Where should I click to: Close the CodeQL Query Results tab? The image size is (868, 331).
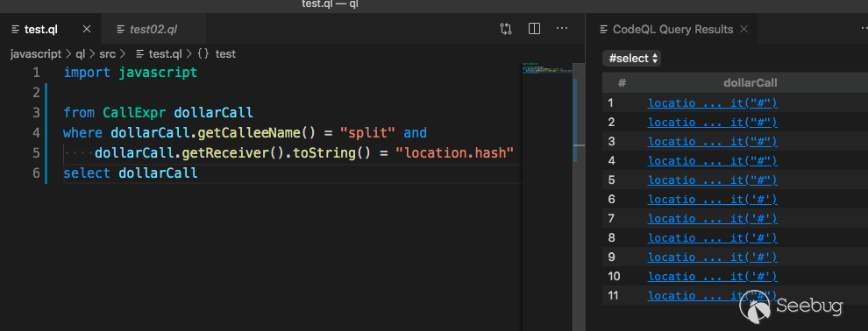pos(744,29)
